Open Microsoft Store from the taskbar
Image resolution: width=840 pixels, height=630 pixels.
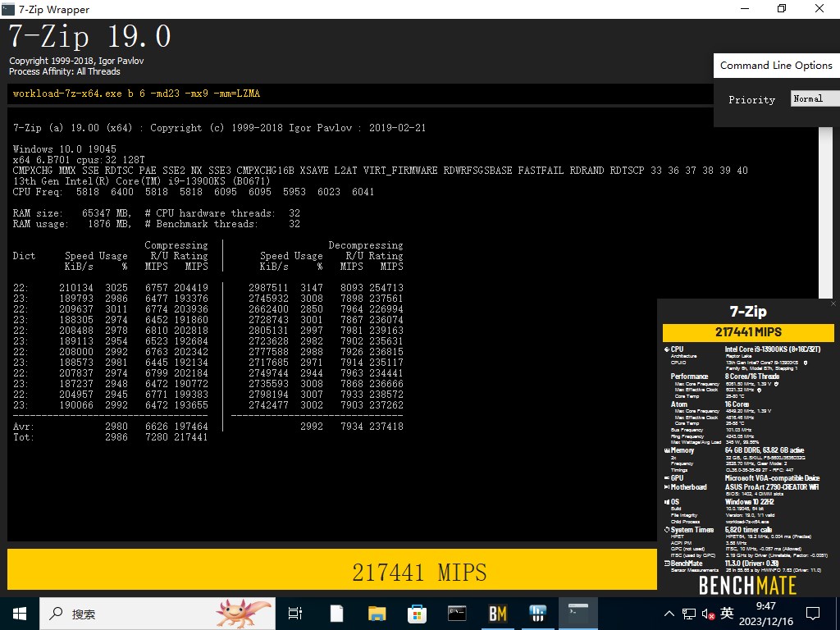coord(417,614)
